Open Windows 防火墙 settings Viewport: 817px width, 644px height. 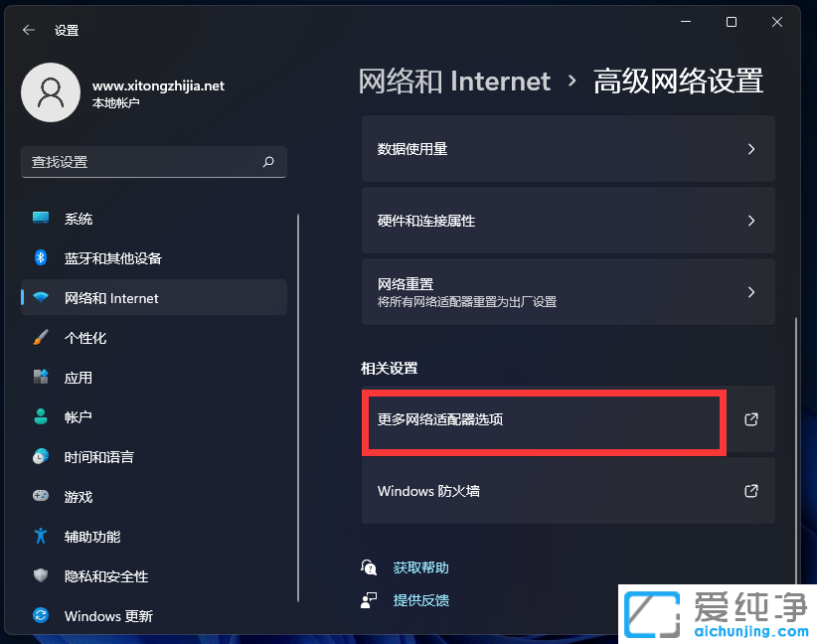pyautogui.click(x=567, y=490)
